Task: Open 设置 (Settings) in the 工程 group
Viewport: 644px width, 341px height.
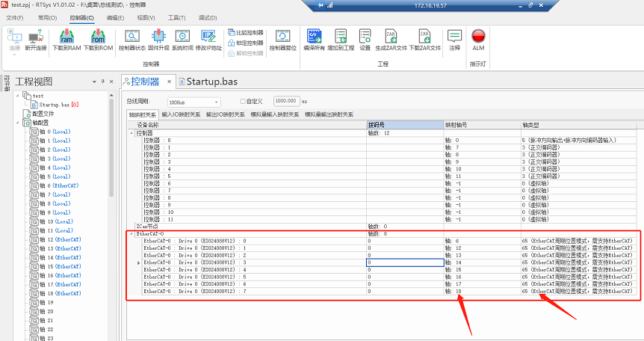Action: click(365, 40)
